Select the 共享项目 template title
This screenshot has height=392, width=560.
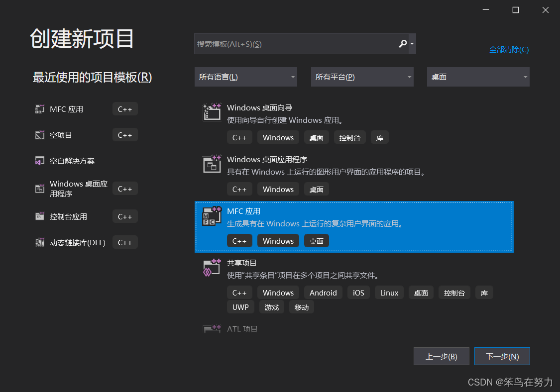tap(242, 263)
